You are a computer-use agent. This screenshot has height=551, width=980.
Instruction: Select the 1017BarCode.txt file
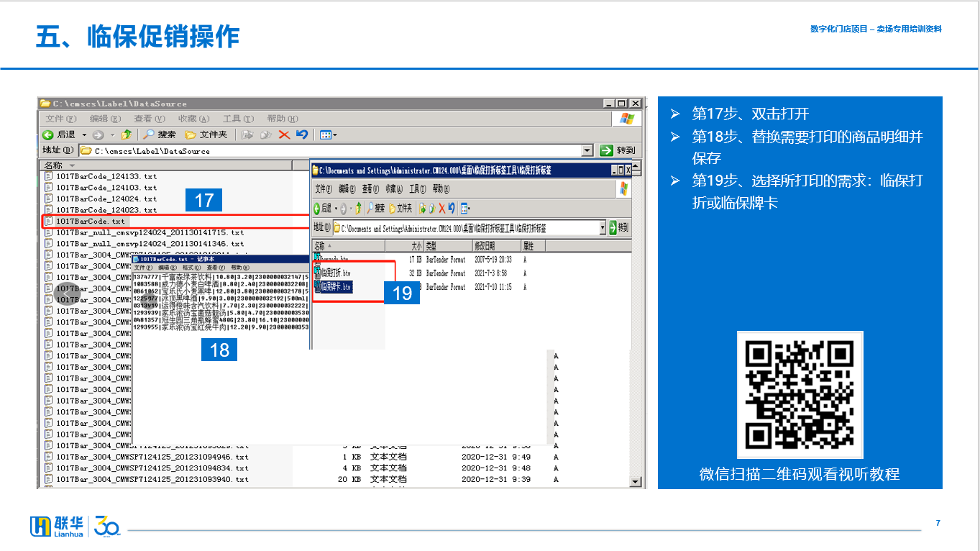(90, 222)
